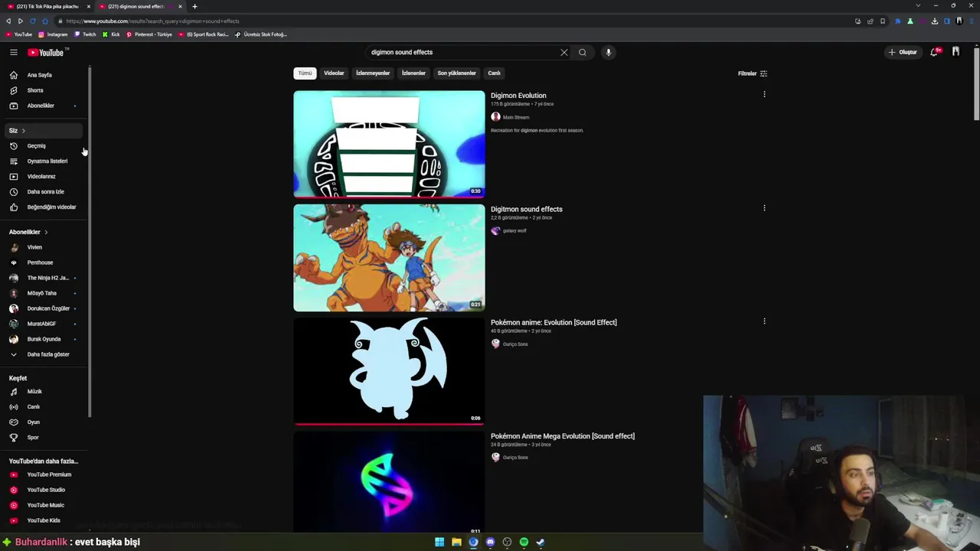Viewport: 980px width, 551px height.
Task: Click the magnifier search button
Action: pos(583,52)
